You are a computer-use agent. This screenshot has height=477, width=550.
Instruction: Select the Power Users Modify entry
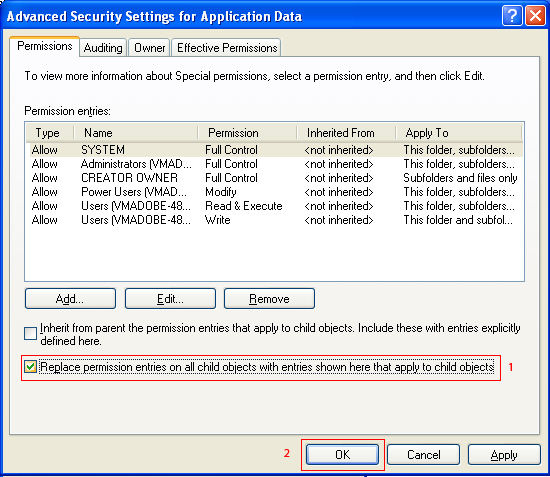pyautogui.click(x=274, y=192)
